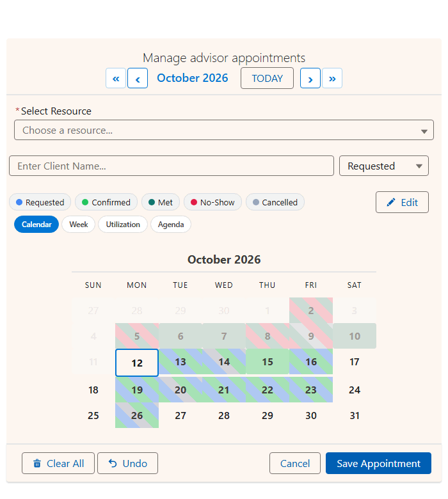Click the Enter Client Name field
448x499 pixels.
click(172, 166)
